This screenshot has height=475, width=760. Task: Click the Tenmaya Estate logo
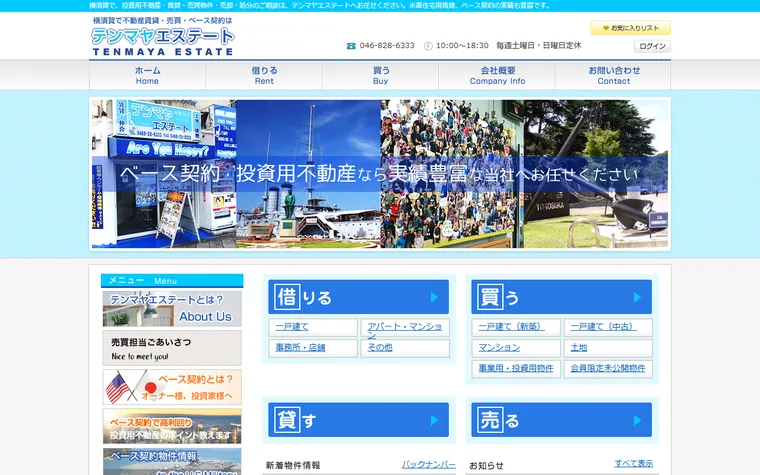coord(163,36)
